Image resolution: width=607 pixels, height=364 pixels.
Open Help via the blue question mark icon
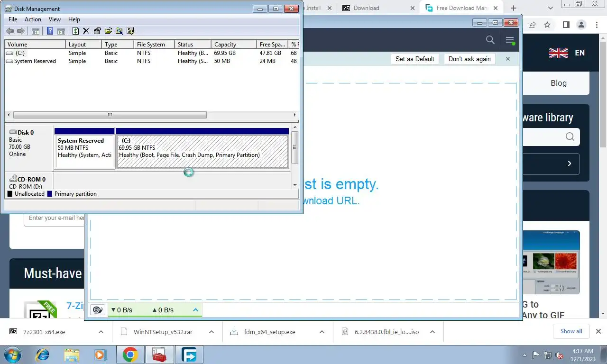pyautogui.click(x=50, y=31)
